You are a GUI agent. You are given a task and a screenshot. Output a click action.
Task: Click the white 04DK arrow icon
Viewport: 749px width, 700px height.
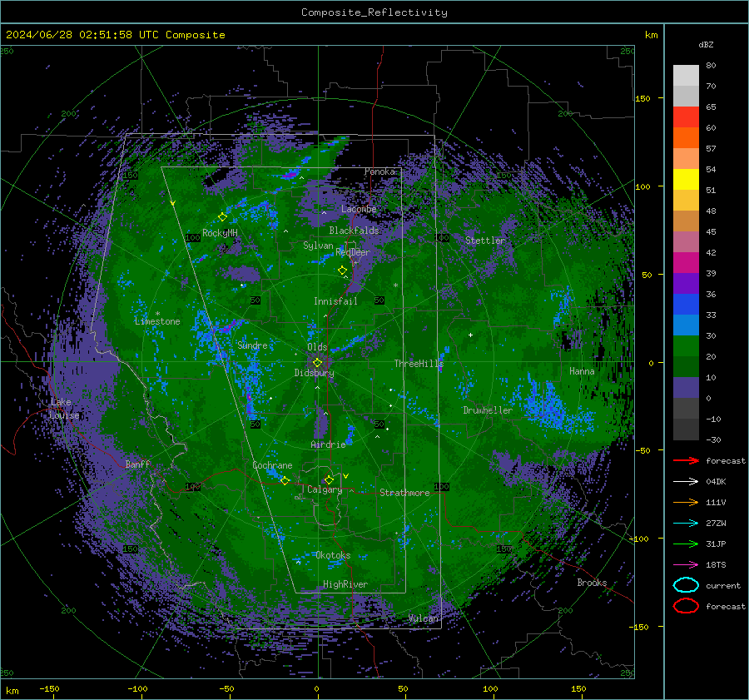point(686,481)
